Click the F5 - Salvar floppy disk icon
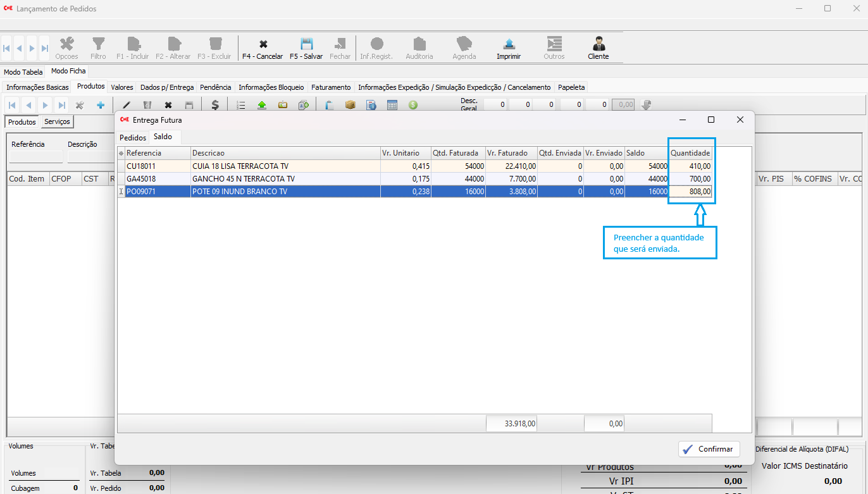The image size is (868, 494). [306, 45]
